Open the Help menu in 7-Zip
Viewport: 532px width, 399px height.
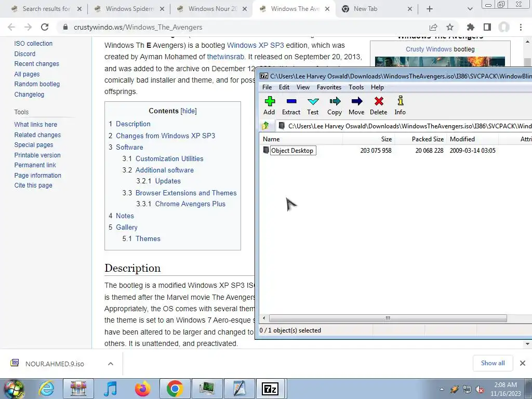377,87
